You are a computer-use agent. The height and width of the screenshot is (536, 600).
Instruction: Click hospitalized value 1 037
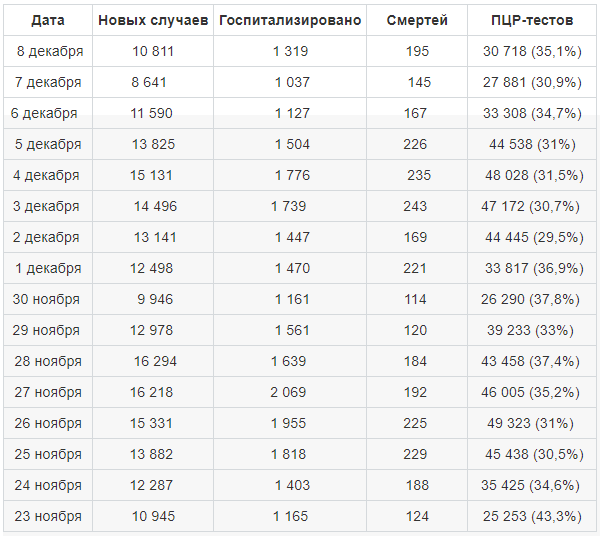tap(292, 82)
